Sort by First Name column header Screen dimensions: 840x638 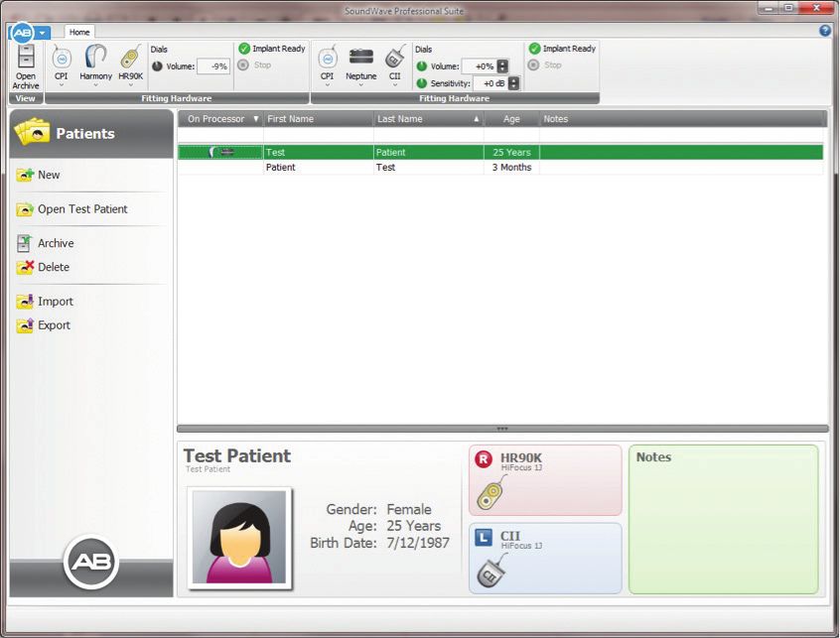coord(318,119)
